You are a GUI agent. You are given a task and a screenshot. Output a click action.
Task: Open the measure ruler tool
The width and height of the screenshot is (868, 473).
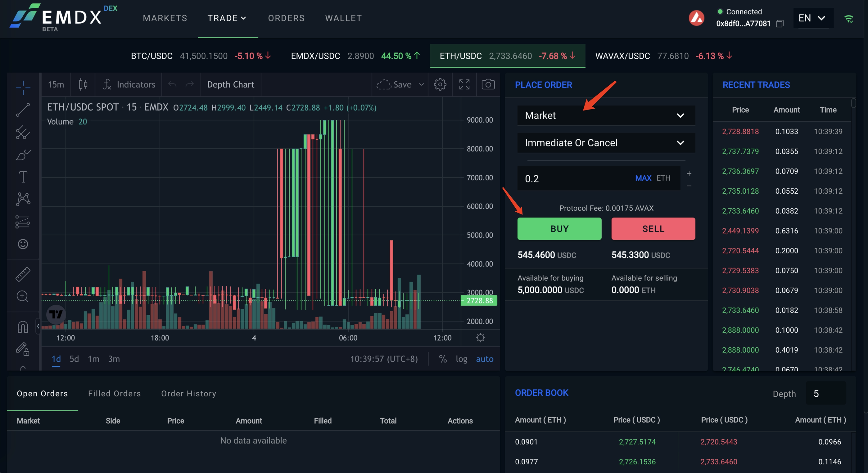23,274
